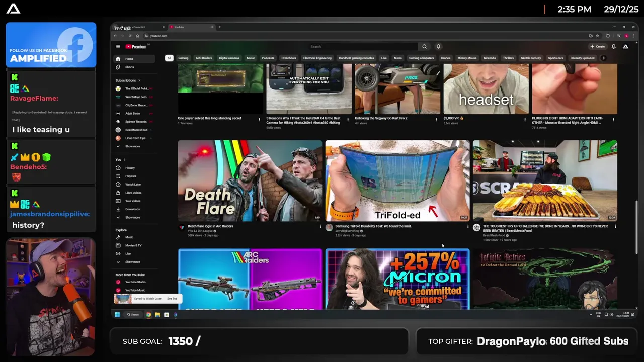Viewport: 644px width, 362px height.
Task: Open Your videos in the sidebar
Action: coord(134,201)
